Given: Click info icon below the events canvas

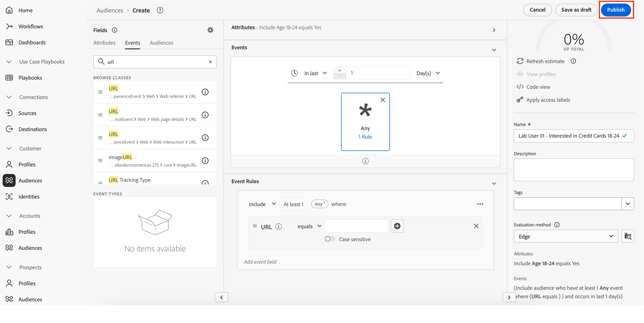Looking at the screenshot, I should pos(365,161).
